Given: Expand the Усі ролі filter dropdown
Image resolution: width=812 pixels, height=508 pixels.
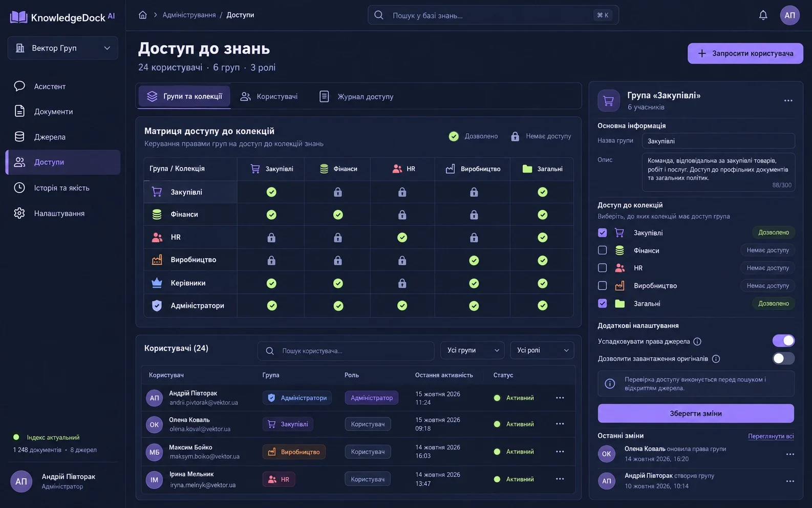Looking at the screenshot, I should [x=542, y=350].
